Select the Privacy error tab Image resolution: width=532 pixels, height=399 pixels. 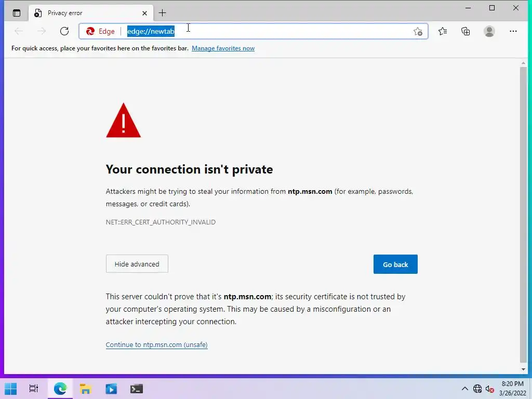coord(91,13)
